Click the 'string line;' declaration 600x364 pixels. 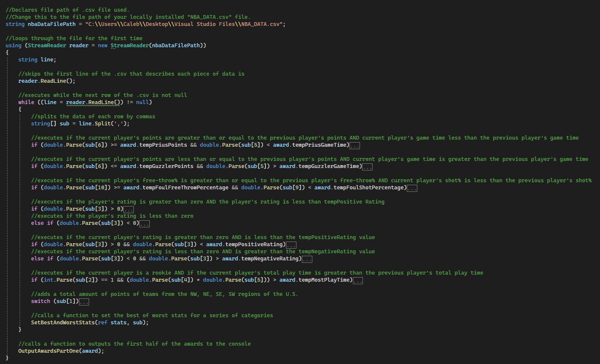click(x=37, y=60)
